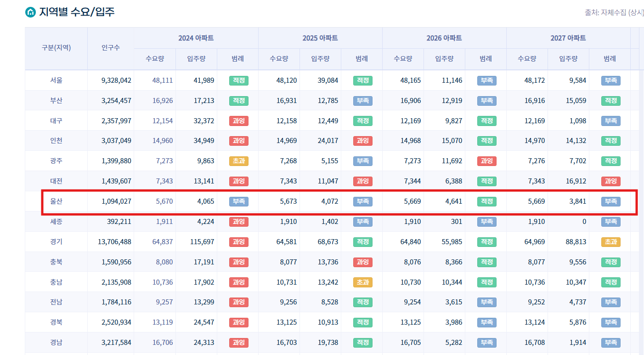
Task: Click 울산 2027 move-in value 3,841
Action: click(x=578, y=201)
